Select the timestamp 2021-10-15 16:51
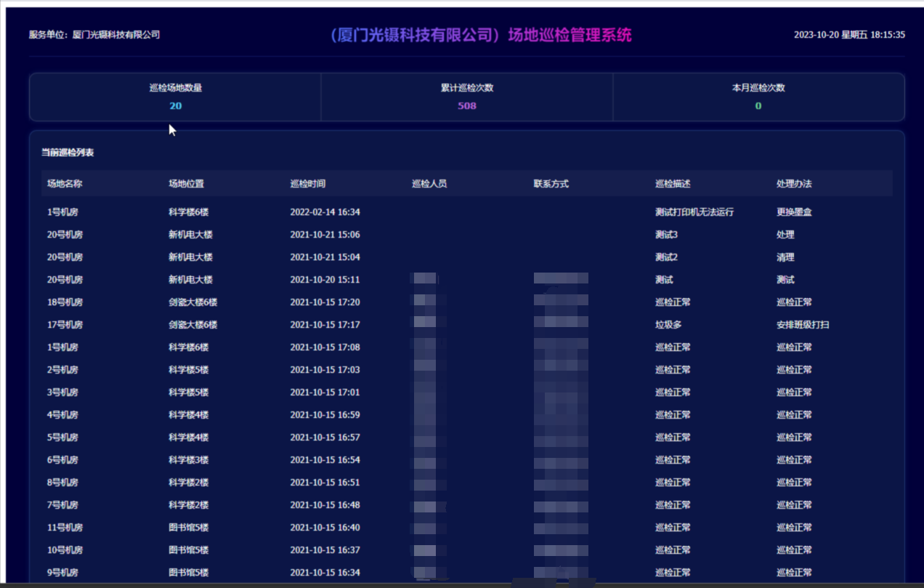Image resolution: width=924 pixels, height=588 pixels. 325,483
